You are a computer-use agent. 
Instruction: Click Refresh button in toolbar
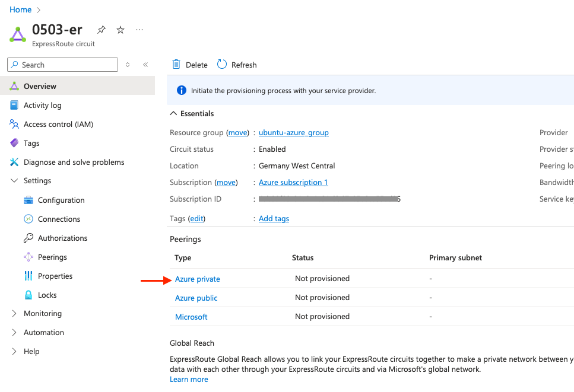point(237,65)
